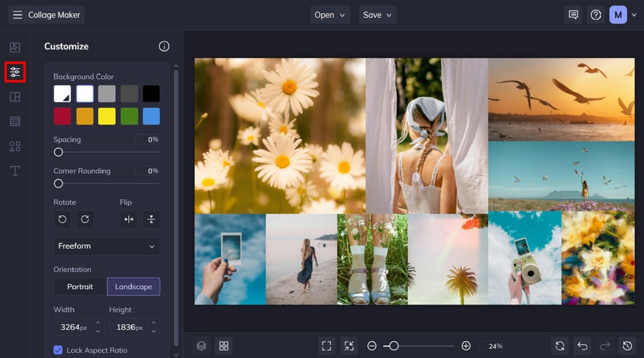Select the daisies photo in collage
Viewport: 644px width, 358px height.
(280, 136)
